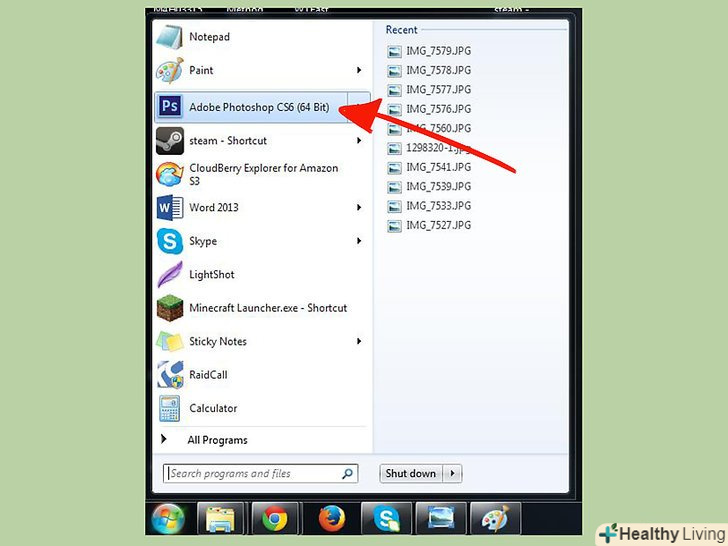The height and width of the screenshot is (546, 728).
Task: Open Windows Explorer in the taskbar
Action: pyautogui.click(x=221, y=519)
